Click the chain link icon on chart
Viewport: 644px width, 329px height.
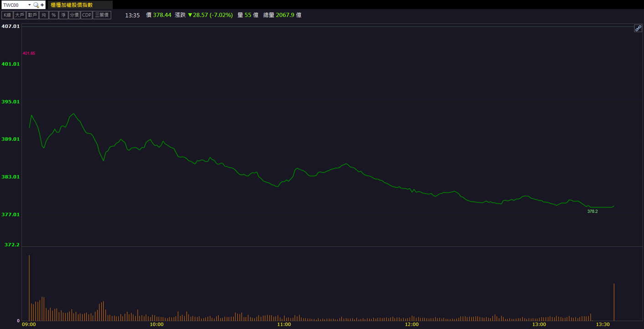pyautogui.click(x=638, y=28)
